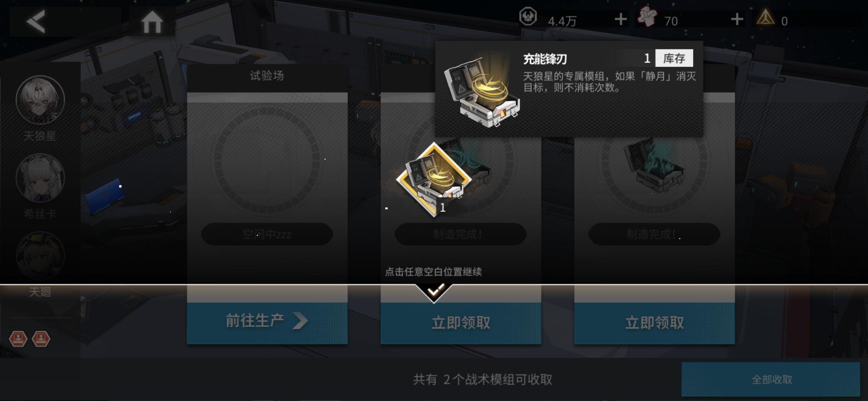Add red crystal resource with plus next to 70
This screenshot has height=401, width=868.
(737, 19)
